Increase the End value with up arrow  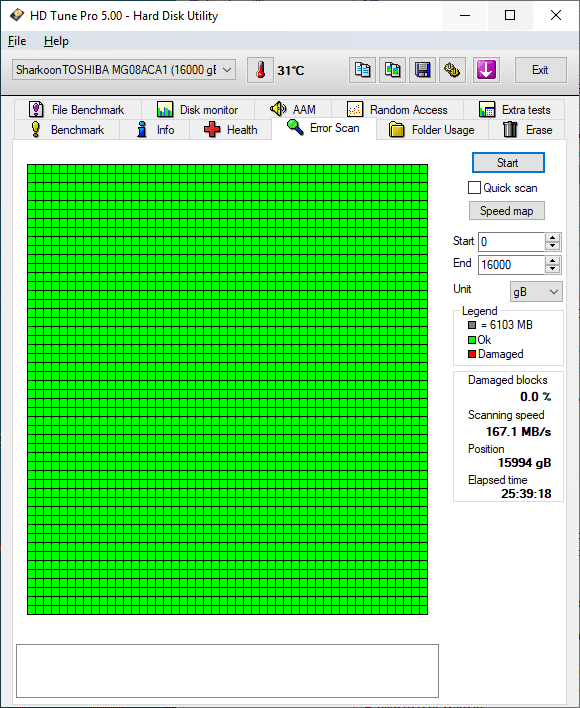click(552, 261)
